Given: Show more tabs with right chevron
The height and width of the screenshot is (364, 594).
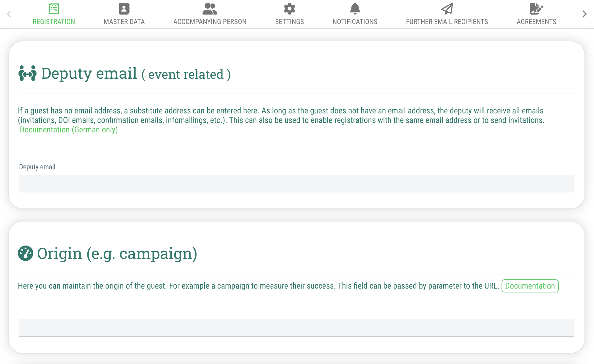Looking at the screenshot, I should coord(584,14).
